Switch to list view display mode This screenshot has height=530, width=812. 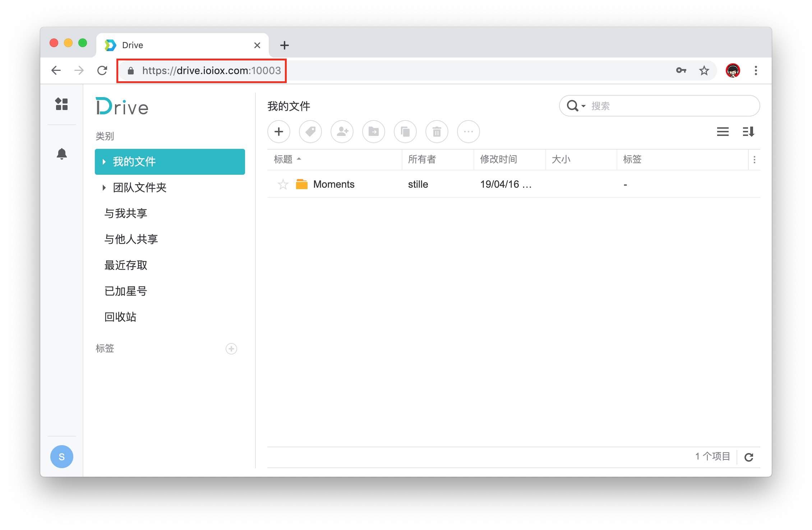[x=723, y=132]
